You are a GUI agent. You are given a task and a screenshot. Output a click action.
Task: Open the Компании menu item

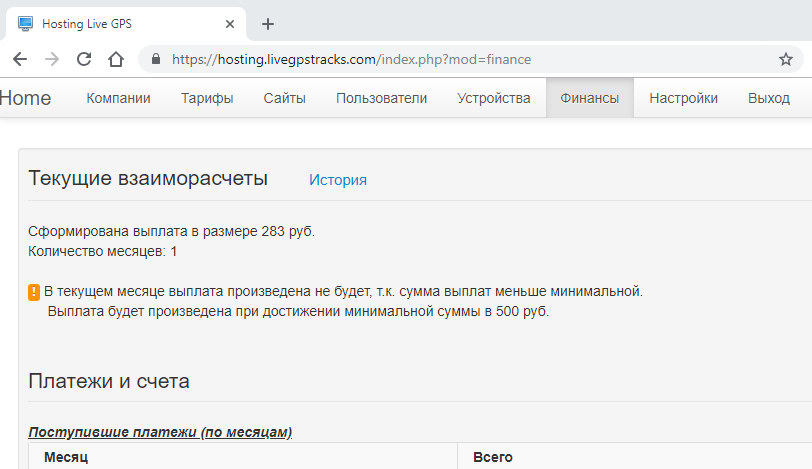point(118,98)
